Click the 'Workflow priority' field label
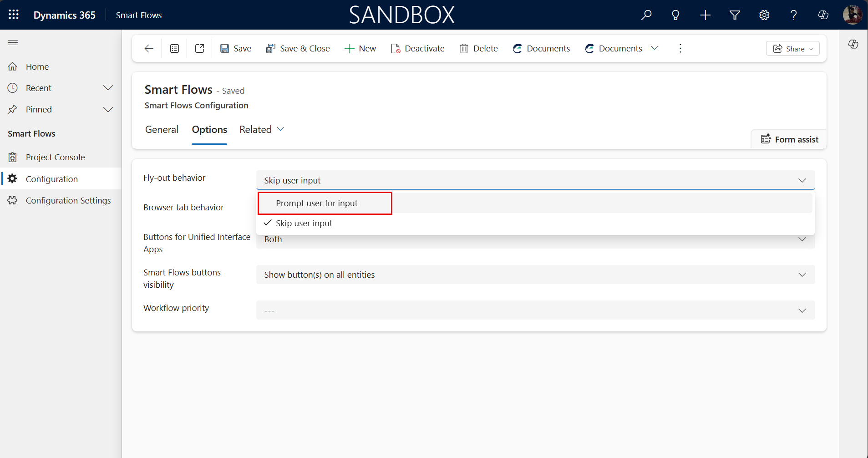Viewport: 868px width, 458px height. (176, 308)
